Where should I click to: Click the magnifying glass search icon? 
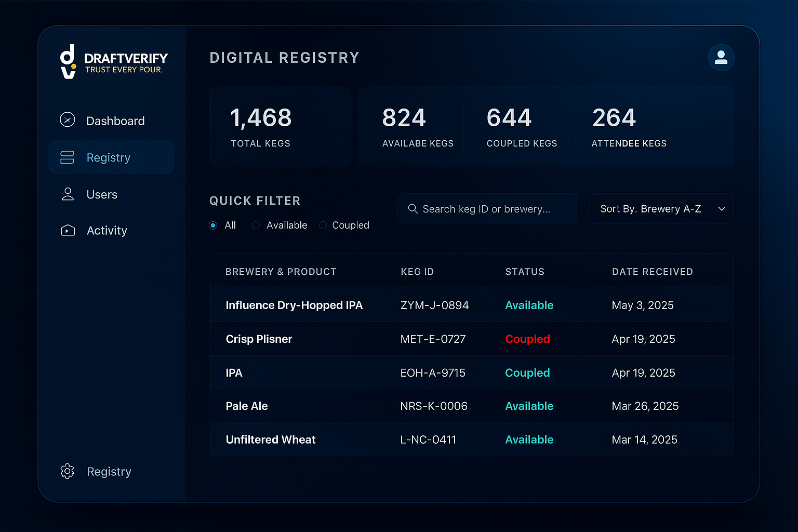[413, 209]
